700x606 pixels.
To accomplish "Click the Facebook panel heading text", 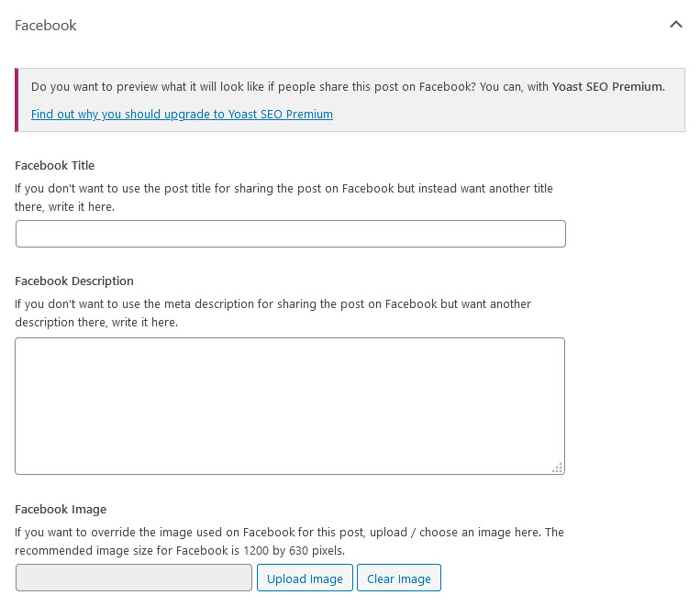I will coord(46,26).
